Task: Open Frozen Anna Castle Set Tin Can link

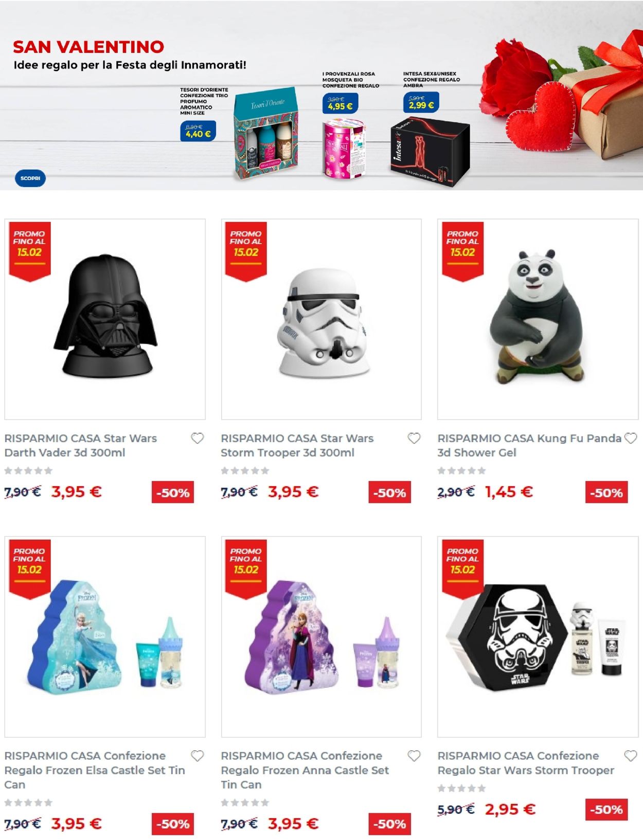Action: coord(305,770)
